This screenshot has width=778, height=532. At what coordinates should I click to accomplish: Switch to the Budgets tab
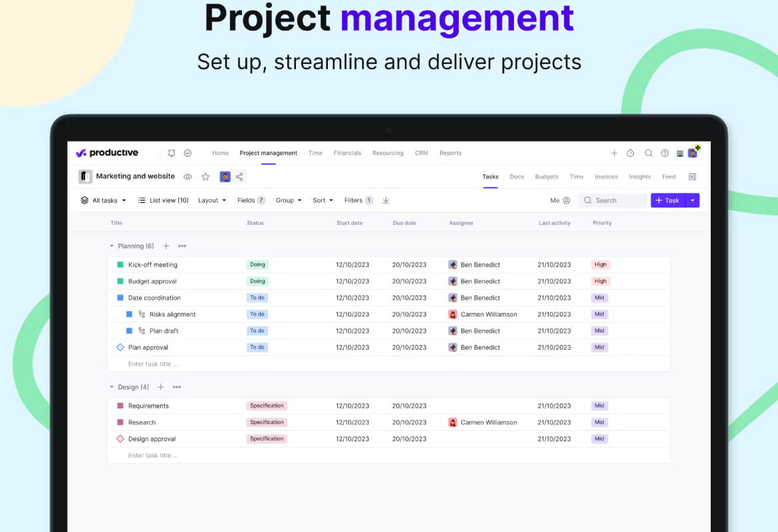point(547,177)
